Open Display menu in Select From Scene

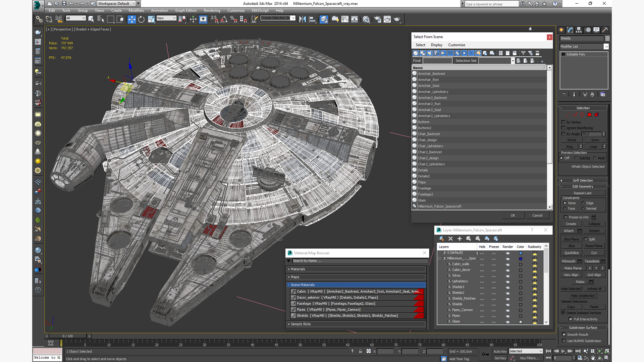pyautogui.click(x=436, y=45)
